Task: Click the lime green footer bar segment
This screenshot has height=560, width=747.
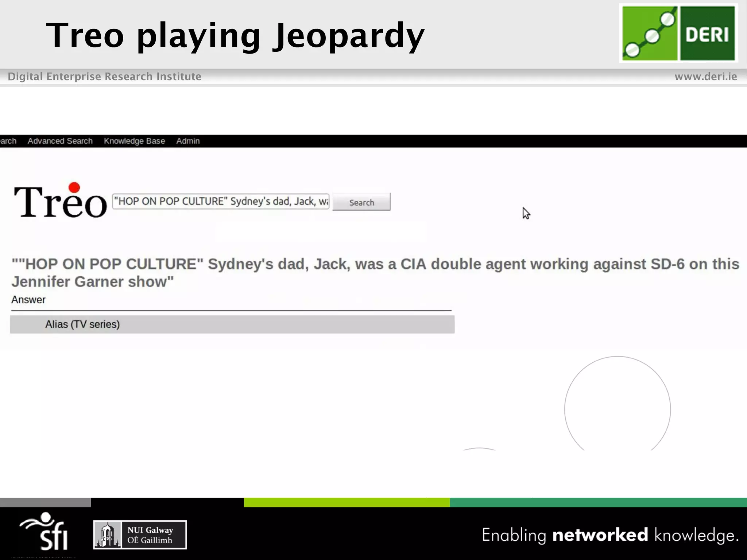Action: coord(347,502)
